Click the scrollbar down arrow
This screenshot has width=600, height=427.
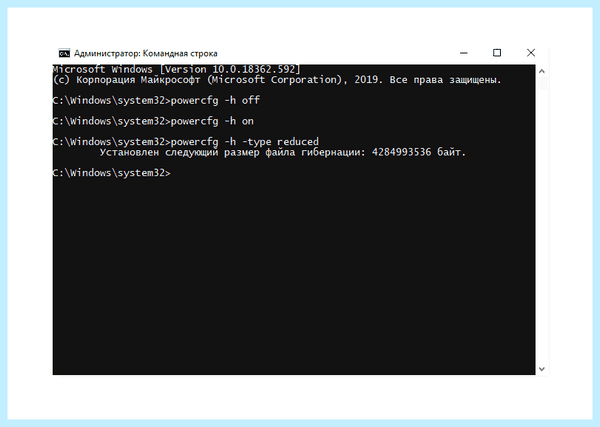541,369
